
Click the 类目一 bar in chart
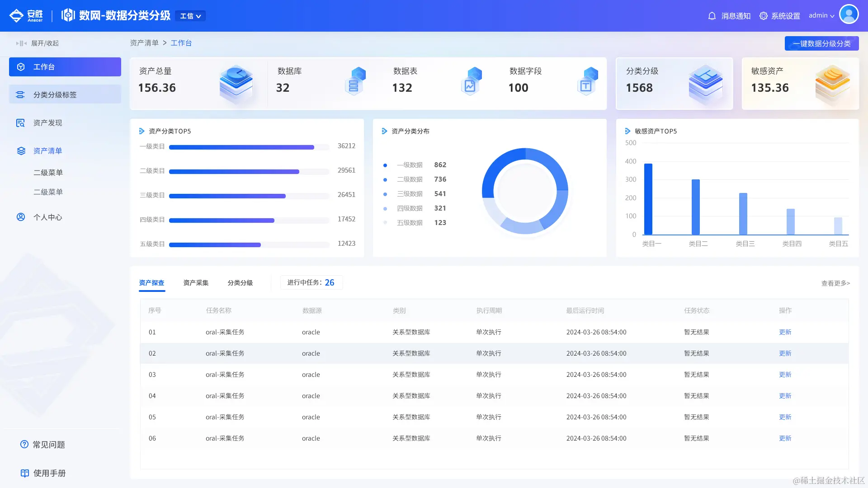click(648, 199)
